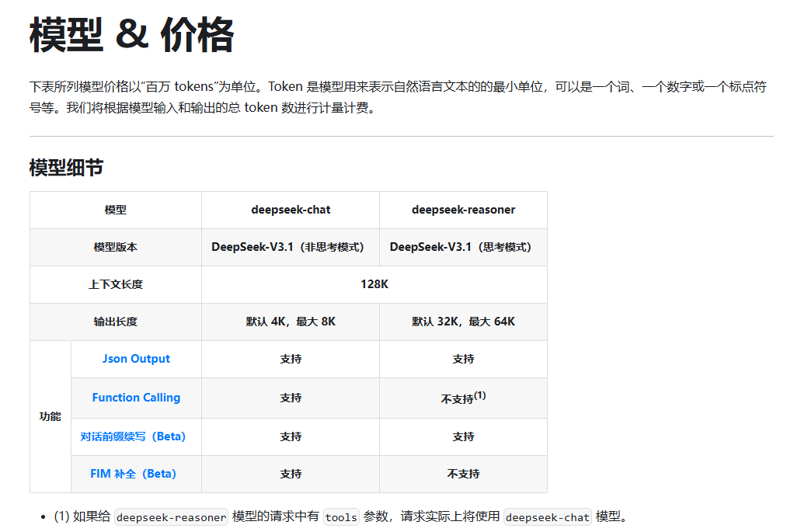Screen dimensions: 787x532
Task: Click the 模型细节 section heading
Action: 66,168
